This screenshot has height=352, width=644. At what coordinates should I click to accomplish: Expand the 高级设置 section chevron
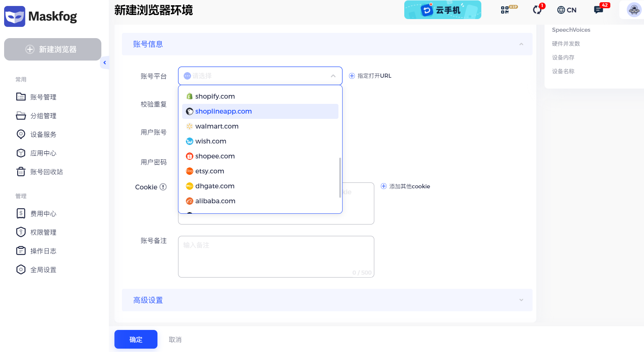(x=521, y=300)
